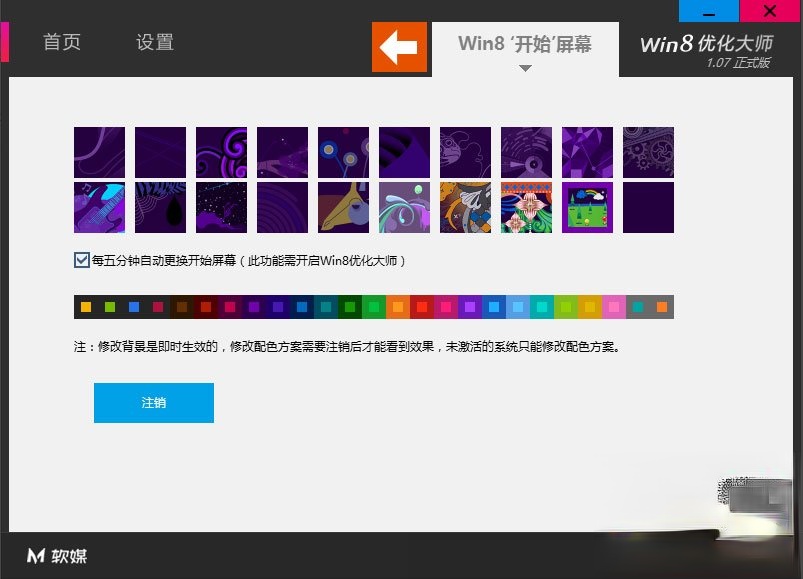Select the green tree landscape thumbnail
Image resolution: width=803 pixels, height=579 pixels.
click(587, 206)
